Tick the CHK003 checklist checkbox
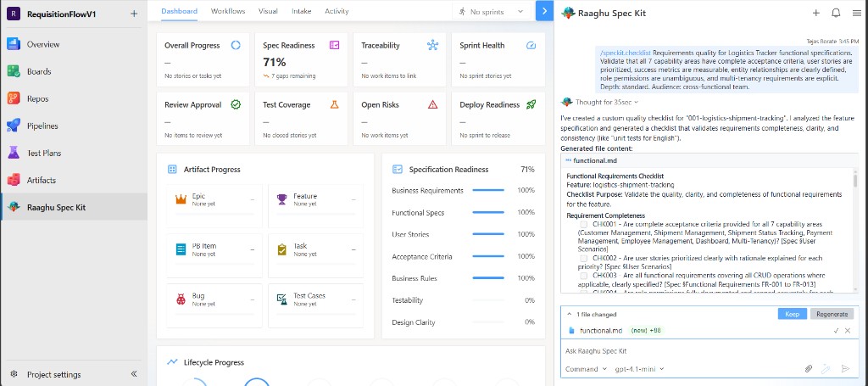The image size is (868, 386). (x=583, y=275)
